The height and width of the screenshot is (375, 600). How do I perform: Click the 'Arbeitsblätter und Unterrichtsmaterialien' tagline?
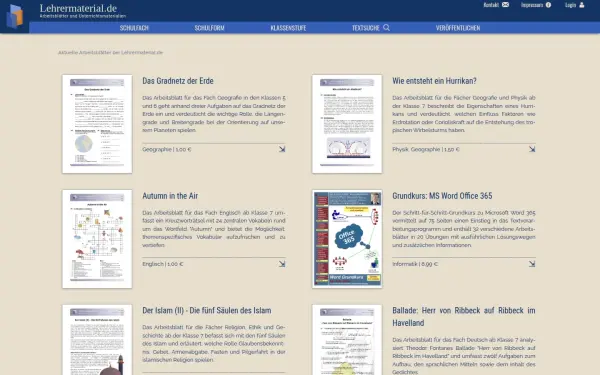pos(83,16)
